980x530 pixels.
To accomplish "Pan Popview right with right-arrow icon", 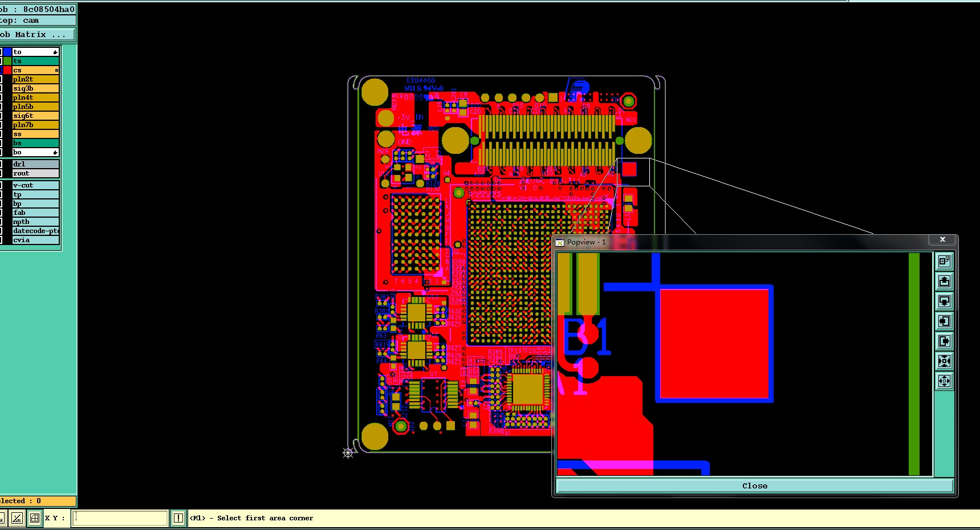I will [x=944, y=341].
